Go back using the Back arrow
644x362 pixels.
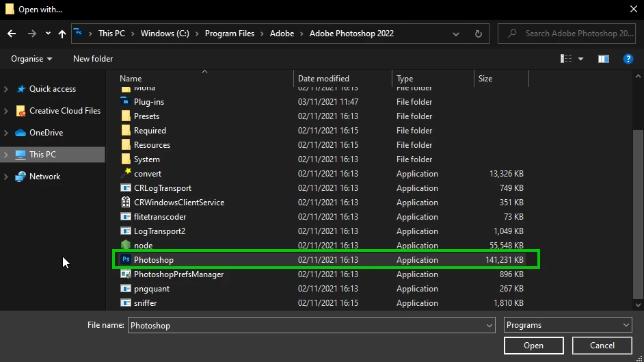click(12, 34)
